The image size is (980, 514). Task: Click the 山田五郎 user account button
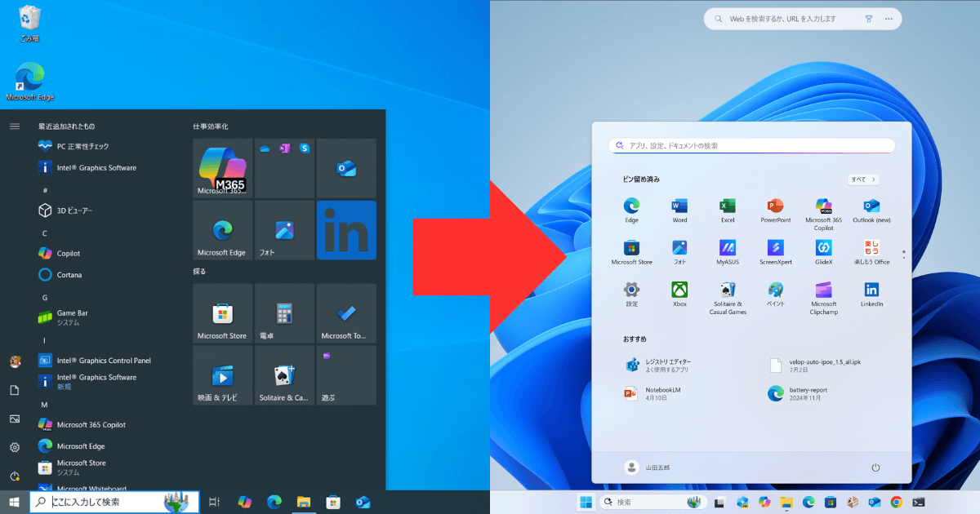[x=647, y=467]
